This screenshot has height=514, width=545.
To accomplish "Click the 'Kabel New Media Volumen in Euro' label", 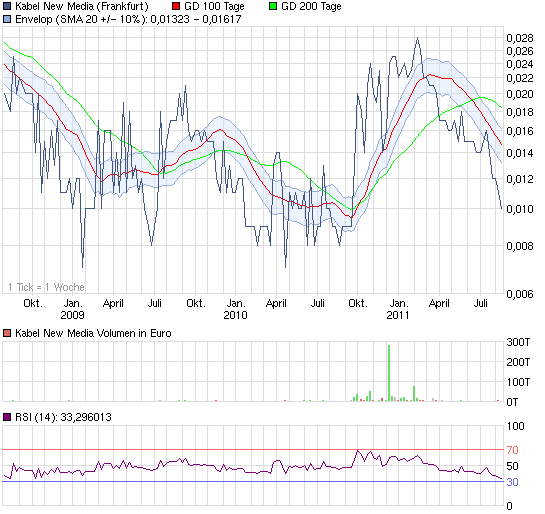I will 93,333.
